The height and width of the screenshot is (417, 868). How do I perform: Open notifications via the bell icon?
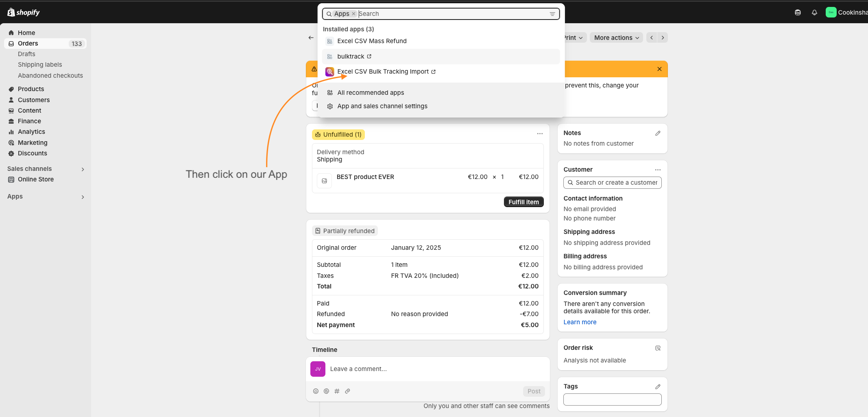coord(814,12)
